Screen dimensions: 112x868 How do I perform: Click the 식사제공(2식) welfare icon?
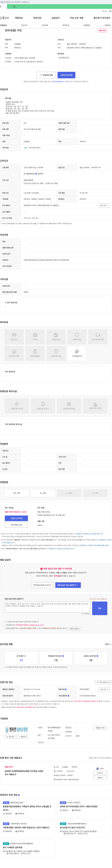pyautogui.click(x=77, y=353)
